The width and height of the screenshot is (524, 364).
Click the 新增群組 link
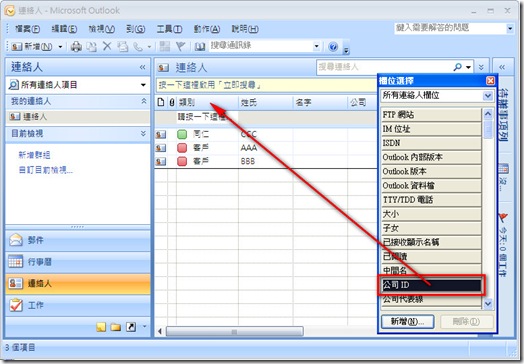(34, 155)
